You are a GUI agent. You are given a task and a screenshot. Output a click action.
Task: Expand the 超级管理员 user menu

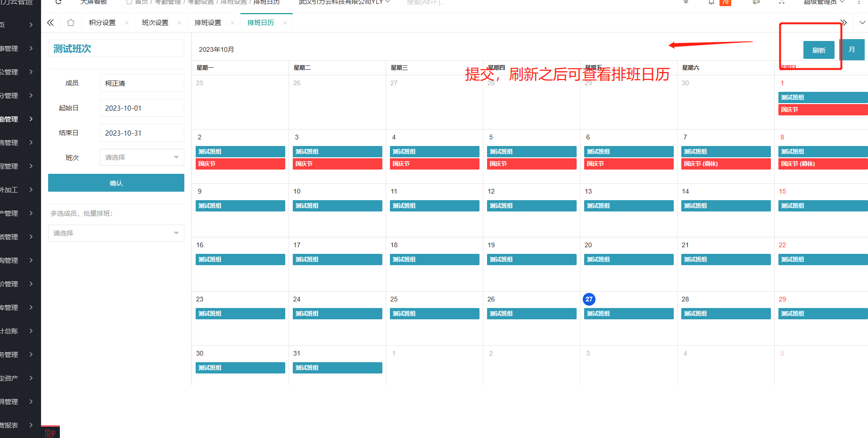[x=823, y=2]
